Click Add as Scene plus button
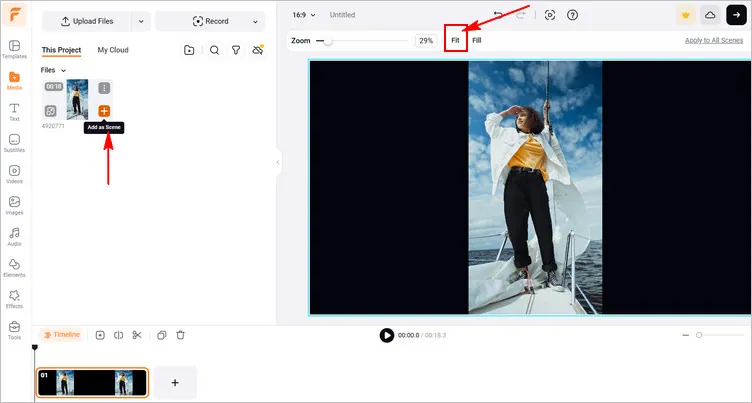This screenshot has width=752, height=403. (x=104, y=111)
